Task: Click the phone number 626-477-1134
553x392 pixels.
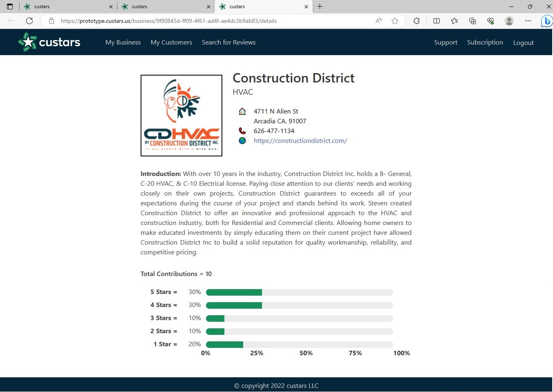Action: pyautogui.click(x=274, y=131)
